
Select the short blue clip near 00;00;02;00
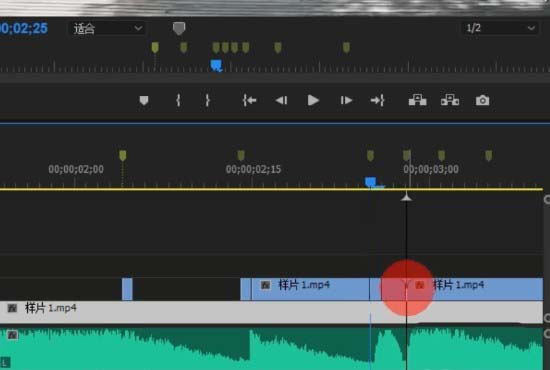[127, 289]
